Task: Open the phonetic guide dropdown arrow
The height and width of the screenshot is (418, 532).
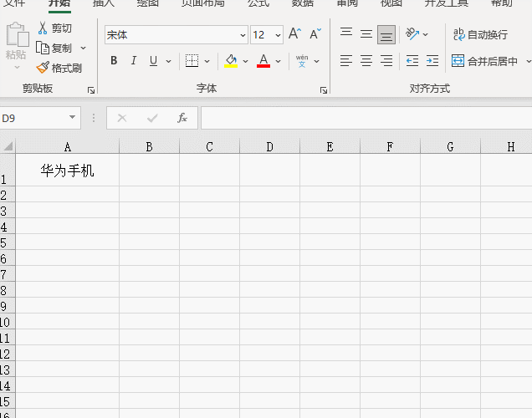Action: (x=316, y=61)
